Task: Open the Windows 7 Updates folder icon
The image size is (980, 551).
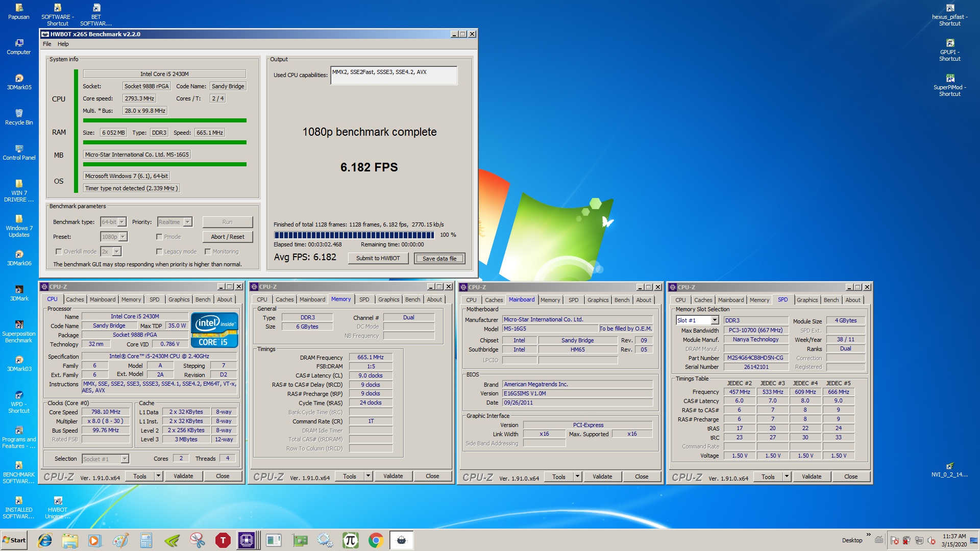Action: click(x=19, y=226)
